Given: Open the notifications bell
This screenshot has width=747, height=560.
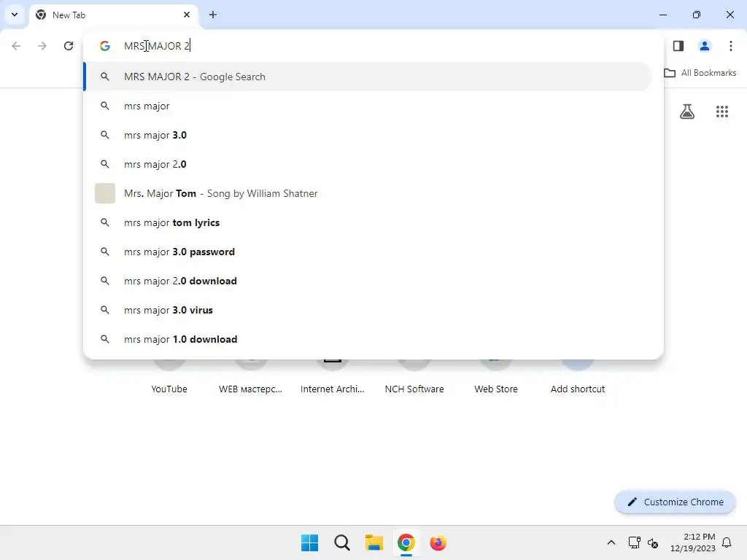Looking at the screenshot, I should pos(727,542).
